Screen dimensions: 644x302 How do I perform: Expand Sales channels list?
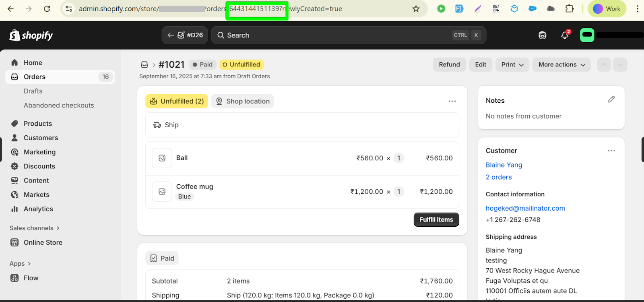35,228
